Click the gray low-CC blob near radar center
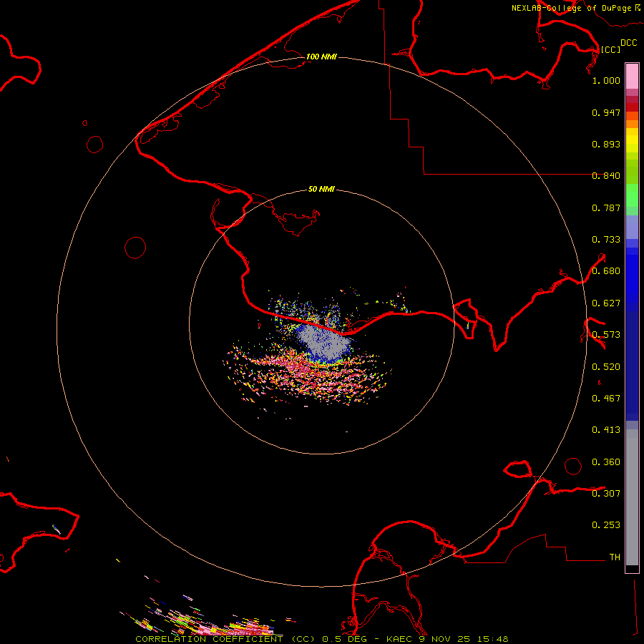644x644 pixels. pyautogui.click(x=324, y=342)
